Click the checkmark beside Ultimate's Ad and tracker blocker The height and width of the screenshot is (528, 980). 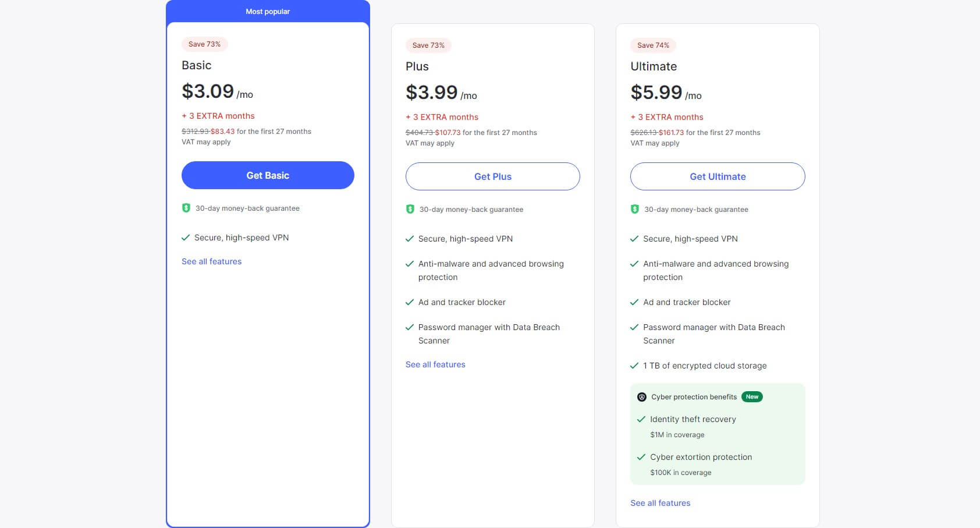pyautogui.click(x=634, y=302)
